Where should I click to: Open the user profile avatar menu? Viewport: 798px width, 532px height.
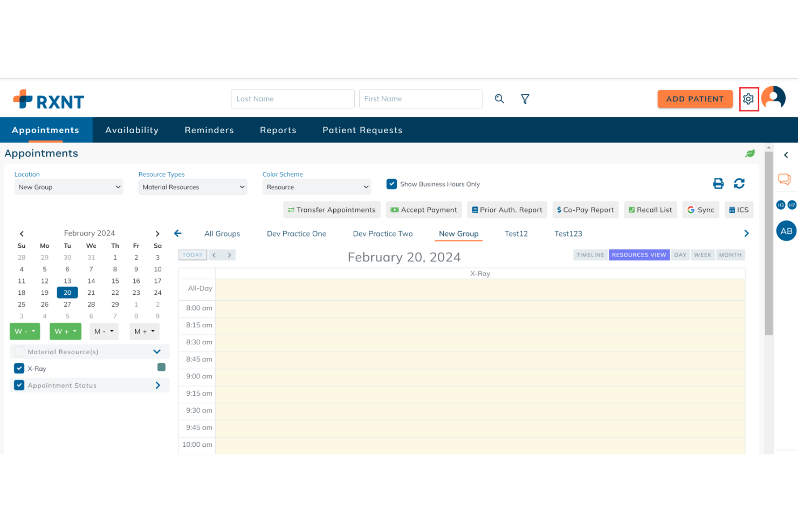pyautogui.click(x=773, y=98)
